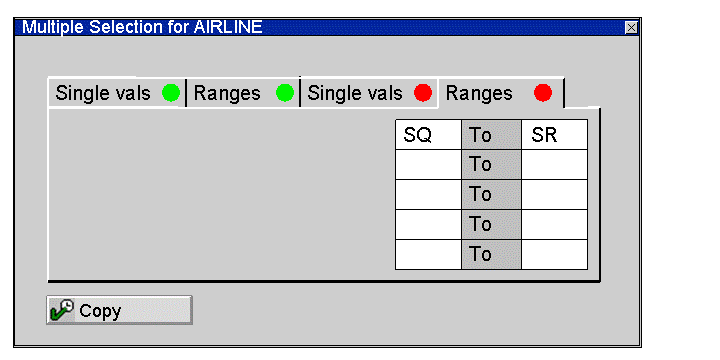
Task: Click the To button in the third row
Action: pos(491,195)
